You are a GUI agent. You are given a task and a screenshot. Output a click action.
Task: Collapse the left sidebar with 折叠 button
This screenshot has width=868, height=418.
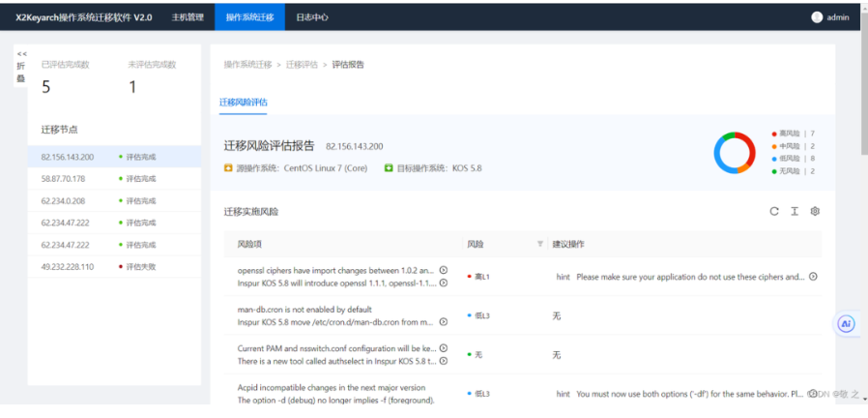(21, 67)
